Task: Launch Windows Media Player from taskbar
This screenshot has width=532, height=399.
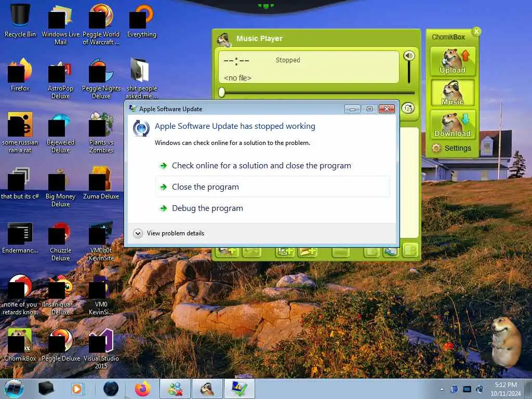Action: 77,389
